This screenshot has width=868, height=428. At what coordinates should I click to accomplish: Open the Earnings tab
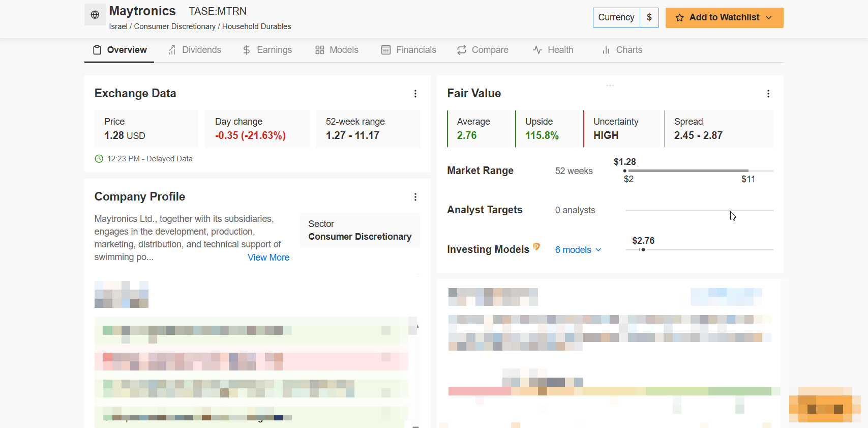pos(267,50)
